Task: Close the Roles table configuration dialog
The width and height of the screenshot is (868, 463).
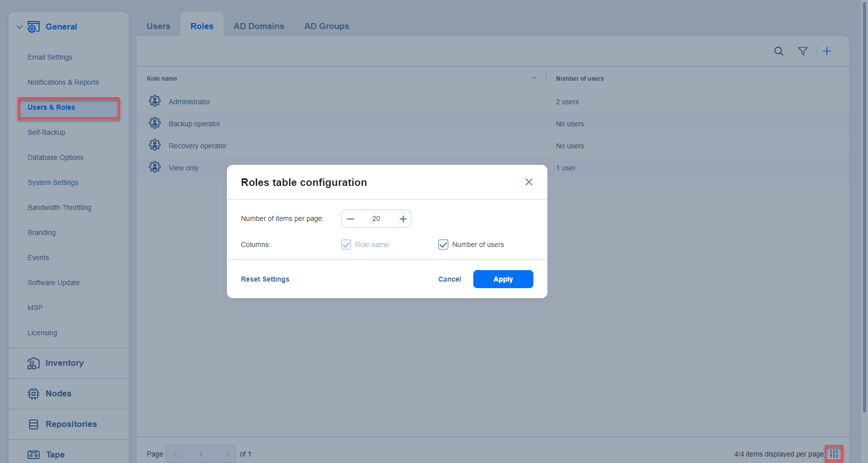Action: pyautogui.click(x=528, y=182)
